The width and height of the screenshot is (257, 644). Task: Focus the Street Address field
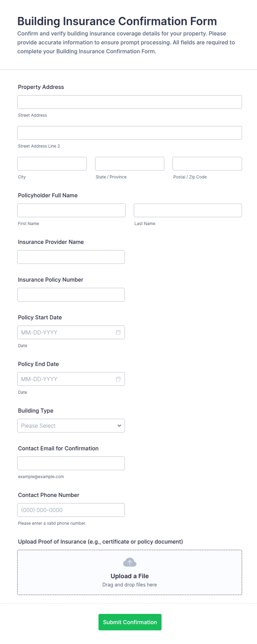tap(130, 102)
